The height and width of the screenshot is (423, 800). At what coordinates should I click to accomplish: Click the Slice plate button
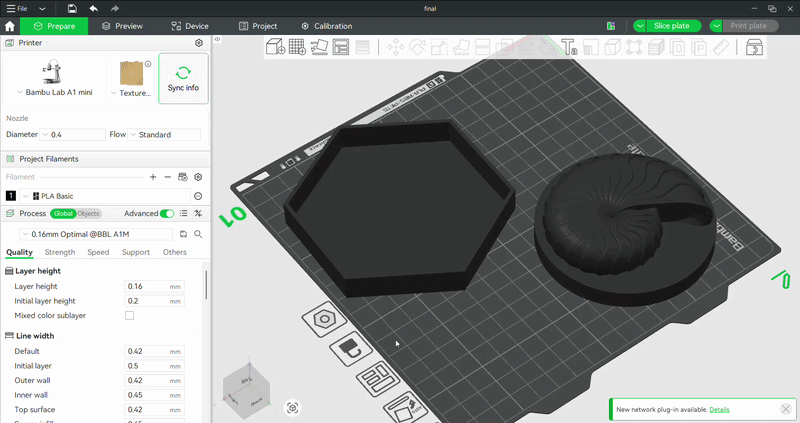673,26
